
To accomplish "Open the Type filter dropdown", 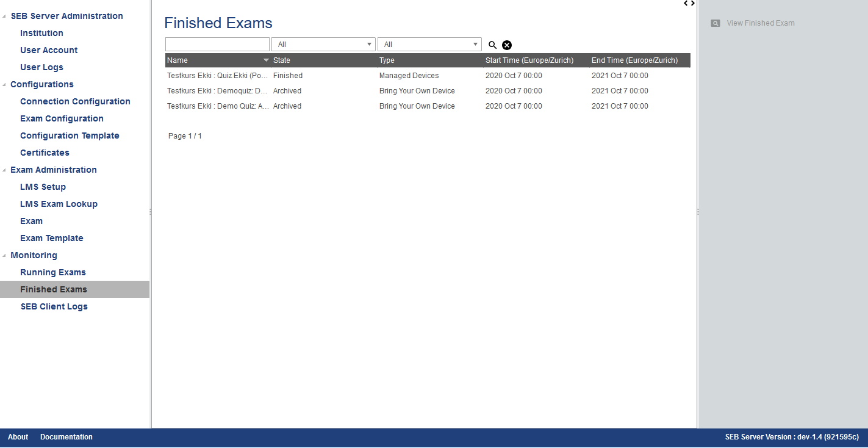I will pos(429,45).
